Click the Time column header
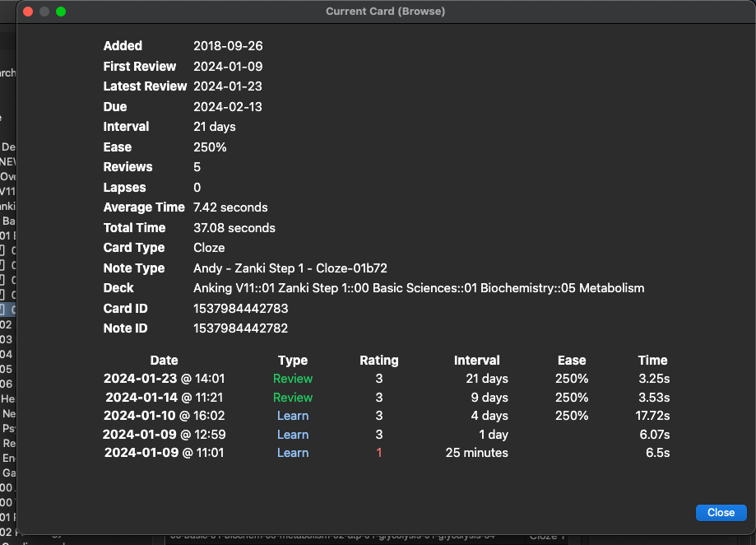 [x=652, y=361]
